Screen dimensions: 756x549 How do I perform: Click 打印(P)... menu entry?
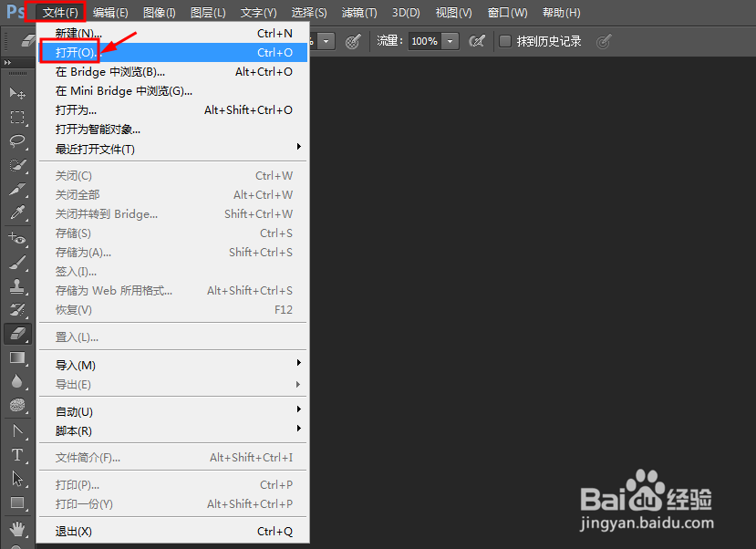coord(173,485)
